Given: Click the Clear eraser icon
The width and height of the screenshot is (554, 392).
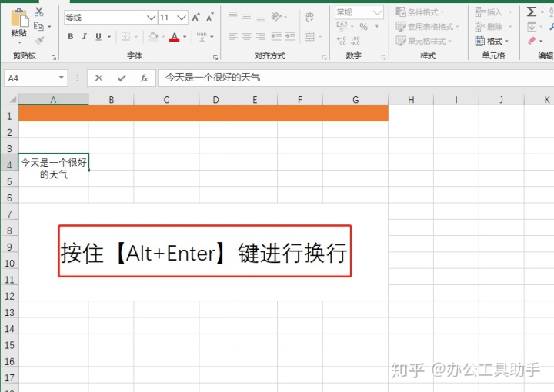Looking at the screenshot, I should pos(532,41).
